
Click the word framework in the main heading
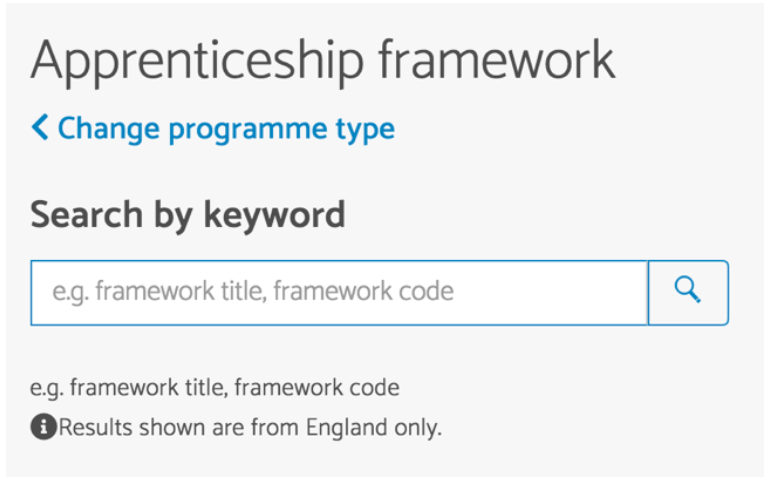496,60
